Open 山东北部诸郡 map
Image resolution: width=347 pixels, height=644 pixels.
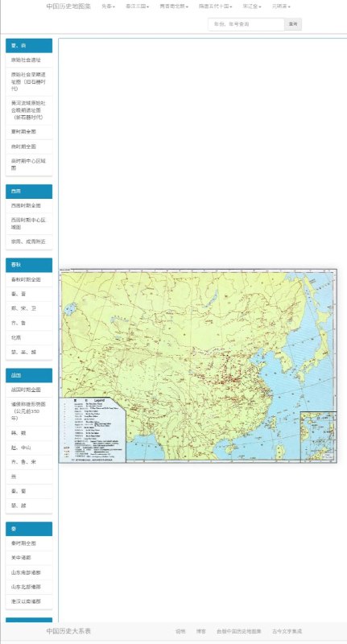29,587
